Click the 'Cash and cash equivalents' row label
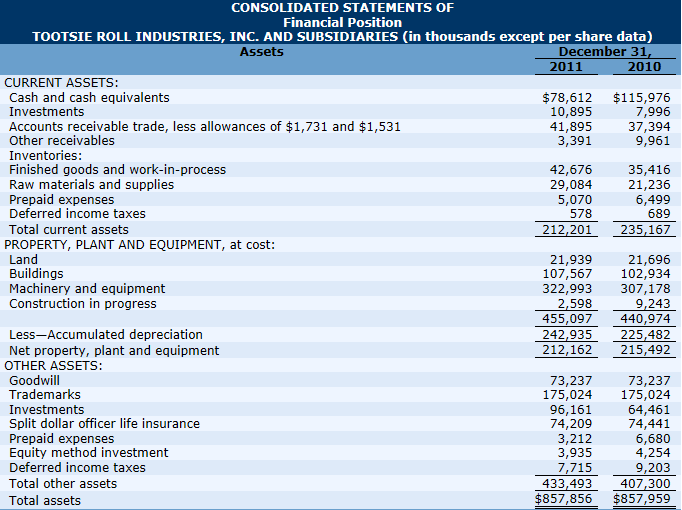 89,97
